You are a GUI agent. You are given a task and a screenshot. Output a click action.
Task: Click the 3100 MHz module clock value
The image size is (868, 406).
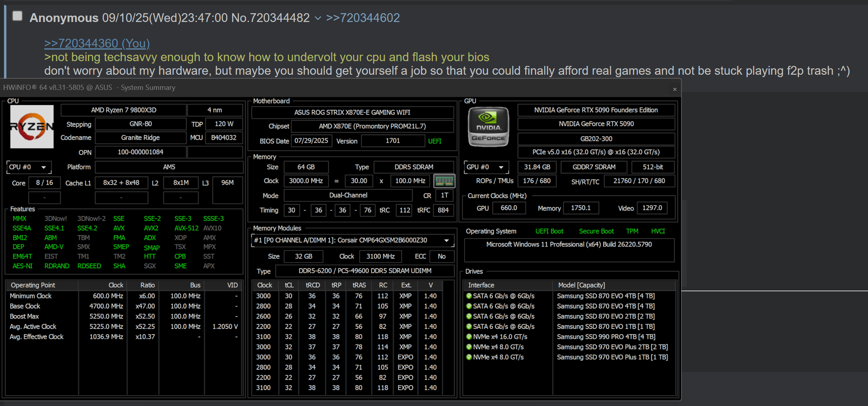[x=380, y=257]
